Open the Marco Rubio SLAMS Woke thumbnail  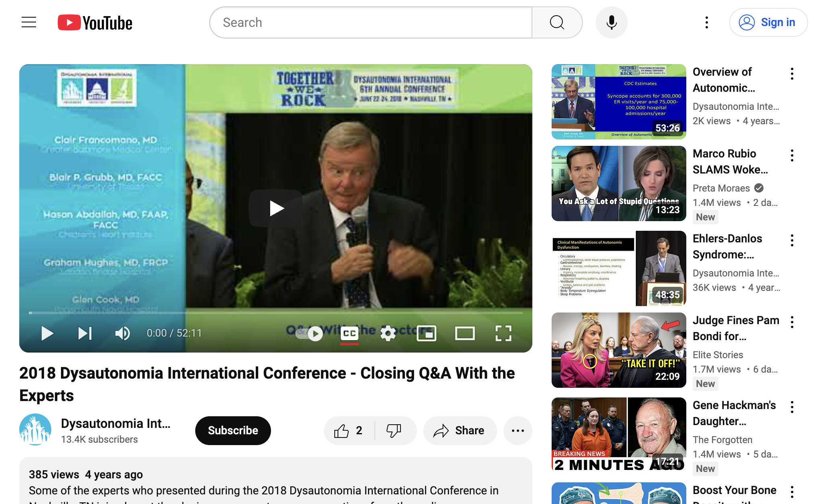point(619,183)
